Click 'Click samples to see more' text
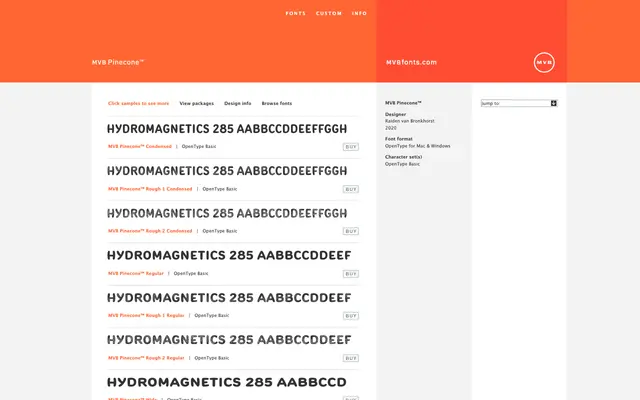Screen dimensions: 640x400 [x=138, y=103]
